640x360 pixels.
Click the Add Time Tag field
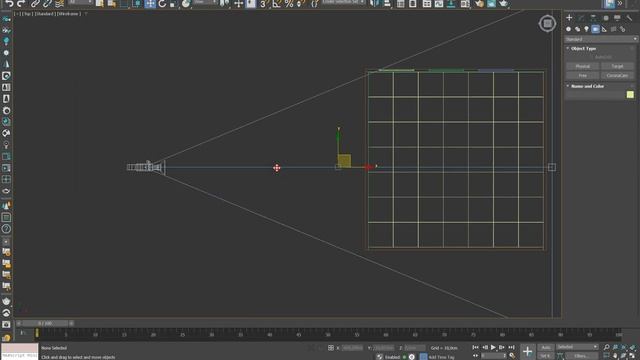pyautogui.click(x=441, y=357)
